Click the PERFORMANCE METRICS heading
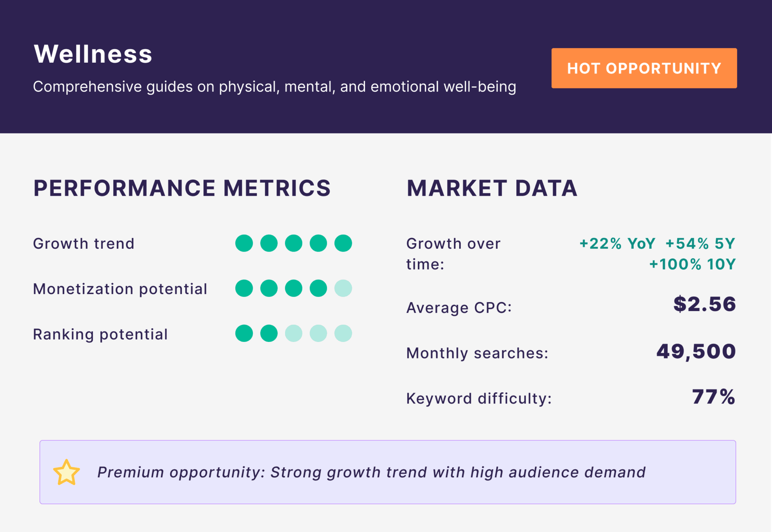 tap(182, 188)
